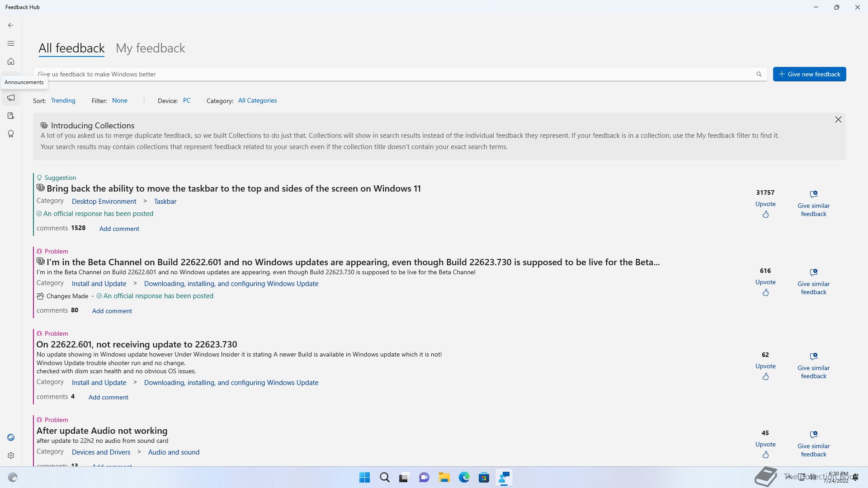This screenshot has height=488, width=868.
Task: Give similar feedback for taskbar suggestion
Action: [x=813, y=204]
